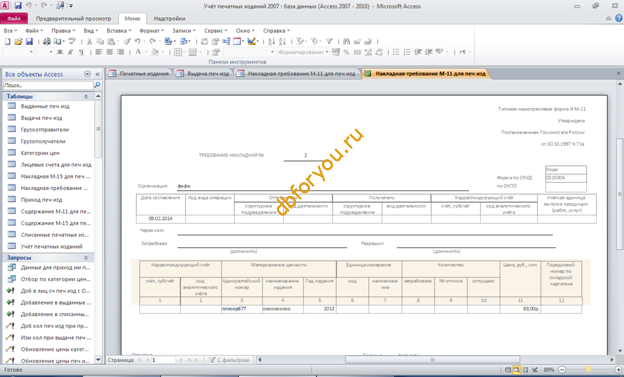Viewport: 624px width, 377px height.
Task: Cut selection with the scissors icon
Action: pos(90,41)
